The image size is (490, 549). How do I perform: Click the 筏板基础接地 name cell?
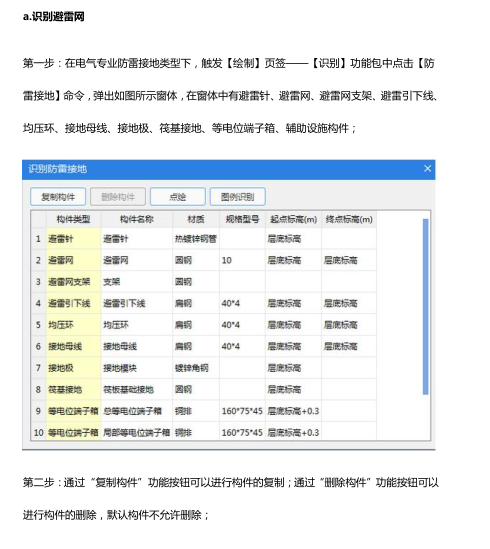(137, 389)
